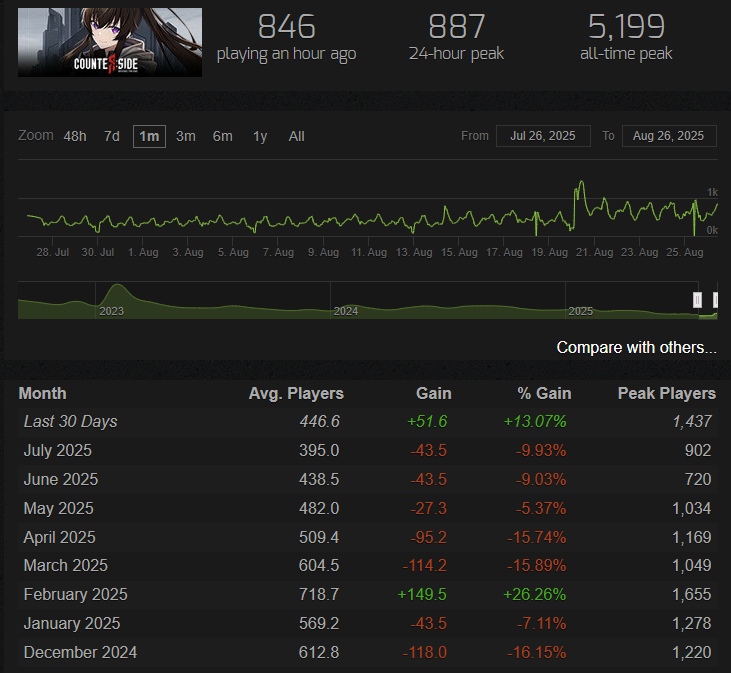Click the % Gain column header
Viewport: 731px width, 673px height.
pyautogui.click(x=544, y=393)
